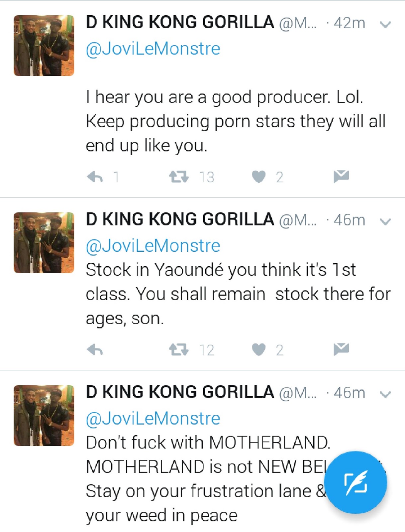Send 'good producer' tweet via direct message
The height and width of the screenshot is (532, 405).
point(341,176)
